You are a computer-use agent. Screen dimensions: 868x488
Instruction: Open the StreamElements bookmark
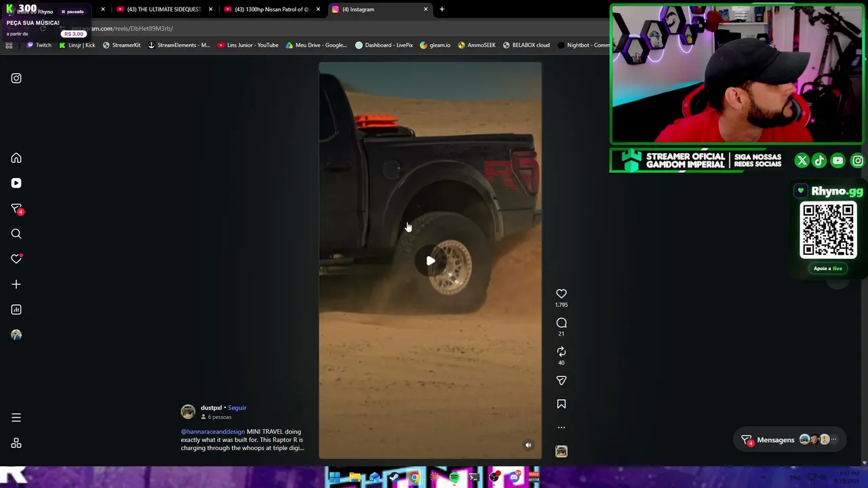(179, 45)
